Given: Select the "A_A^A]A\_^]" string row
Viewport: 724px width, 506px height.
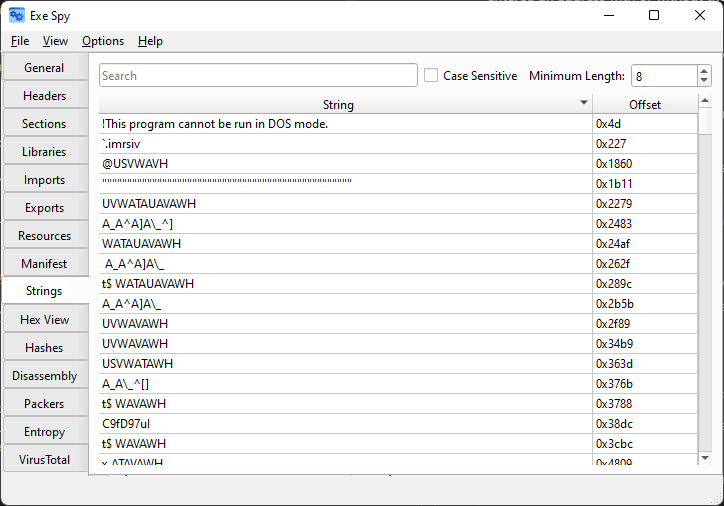Looking at the screenshot, I should point(345,224).
